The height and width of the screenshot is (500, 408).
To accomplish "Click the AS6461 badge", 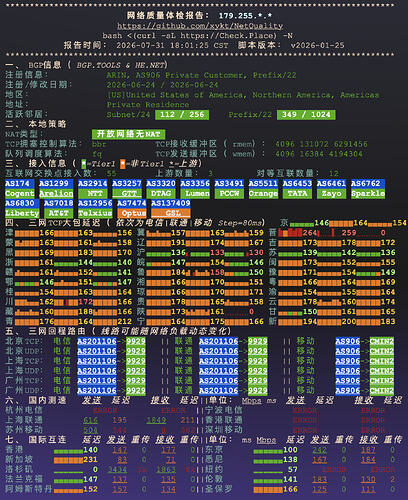I will coord(331,184).
